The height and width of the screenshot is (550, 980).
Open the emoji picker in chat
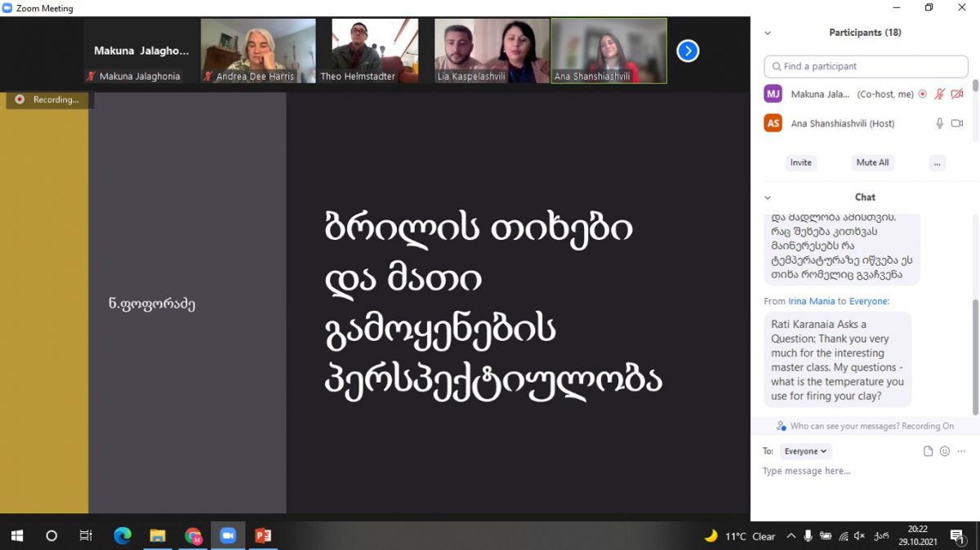point(945,451)
